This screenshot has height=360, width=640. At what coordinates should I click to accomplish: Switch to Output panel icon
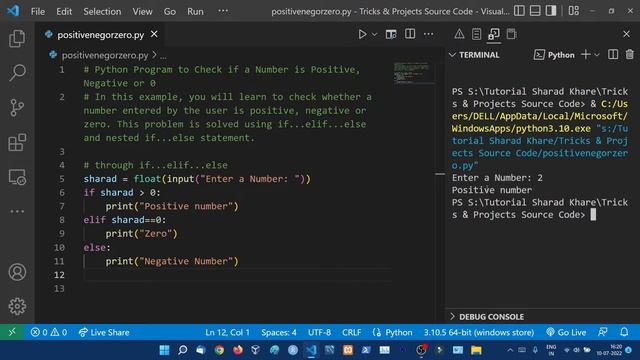[x=476, y=34]
